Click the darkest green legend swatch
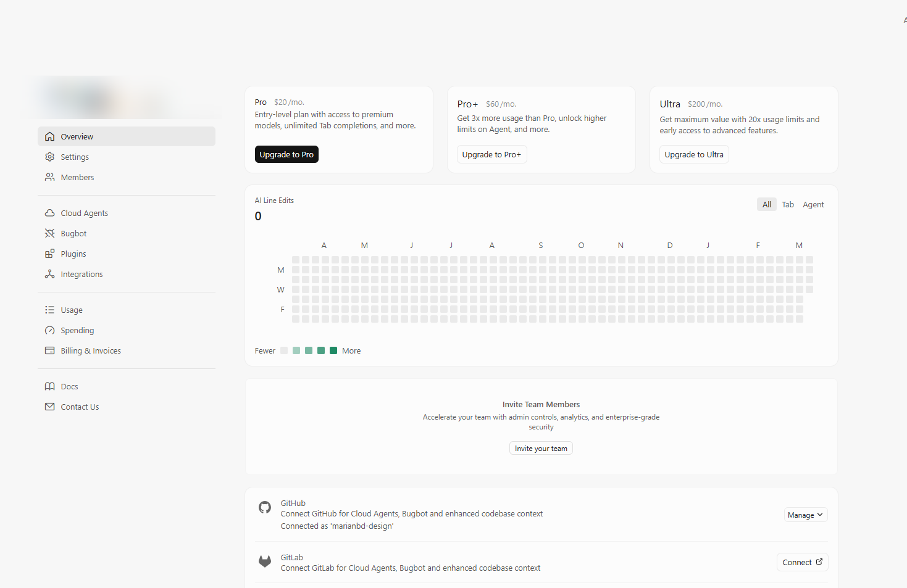 (x=333, y=350)
